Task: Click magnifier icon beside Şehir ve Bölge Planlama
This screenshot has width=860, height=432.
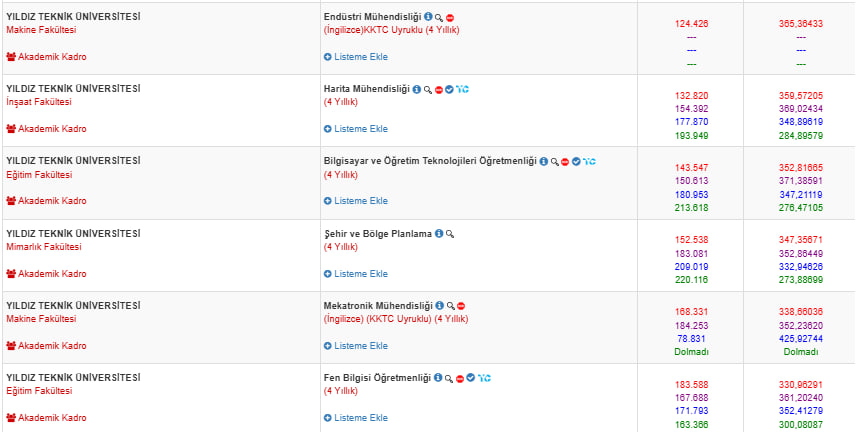Action: click(450, 233)
